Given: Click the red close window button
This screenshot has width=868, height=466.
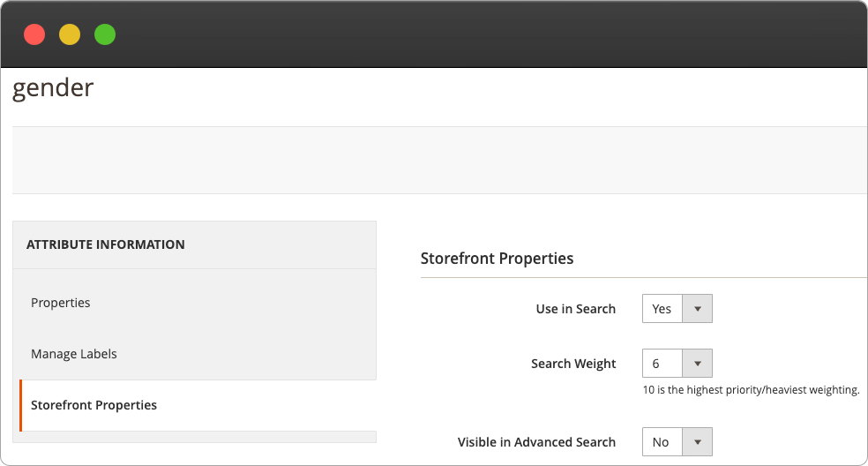Looking at the screenshot, I should (34, 34).
